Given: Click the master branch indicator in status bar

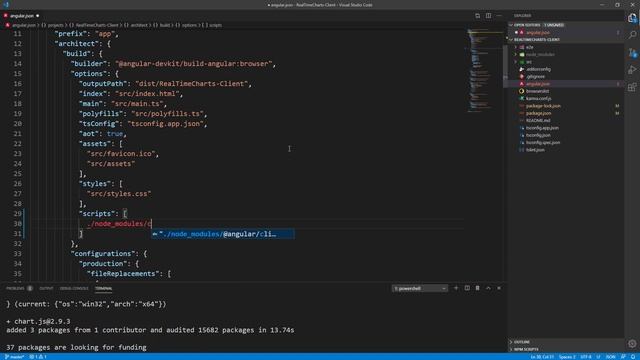Looking at the screenshot, I should click(14, 357).
